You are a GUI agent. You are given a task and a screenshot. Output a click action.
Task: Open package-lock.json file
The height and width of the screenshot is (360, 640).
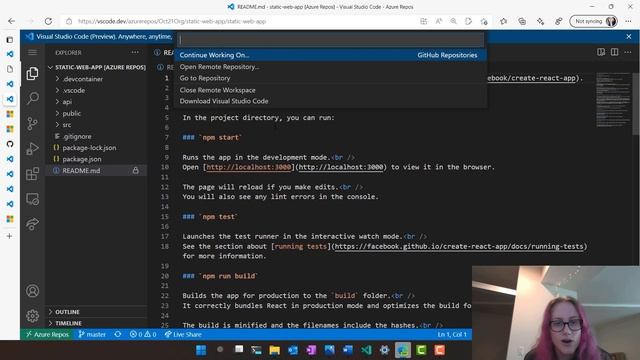click(96, 148)
